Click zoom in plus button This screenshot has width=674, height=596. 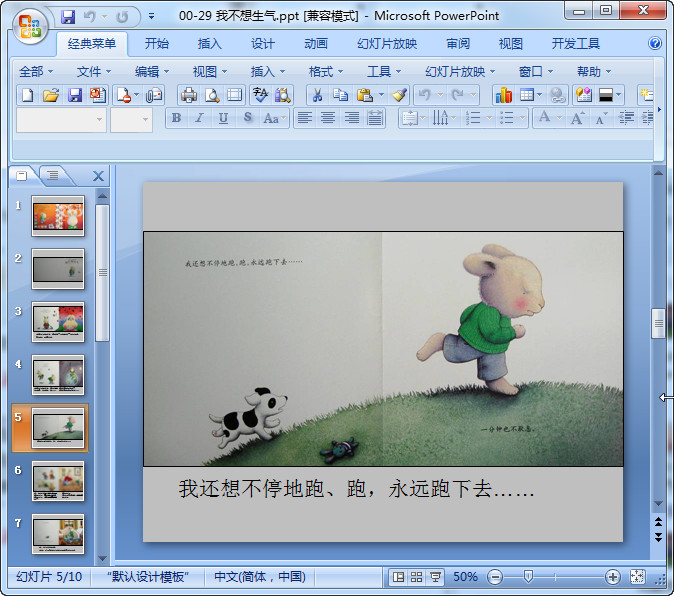[x=612, y=577]
